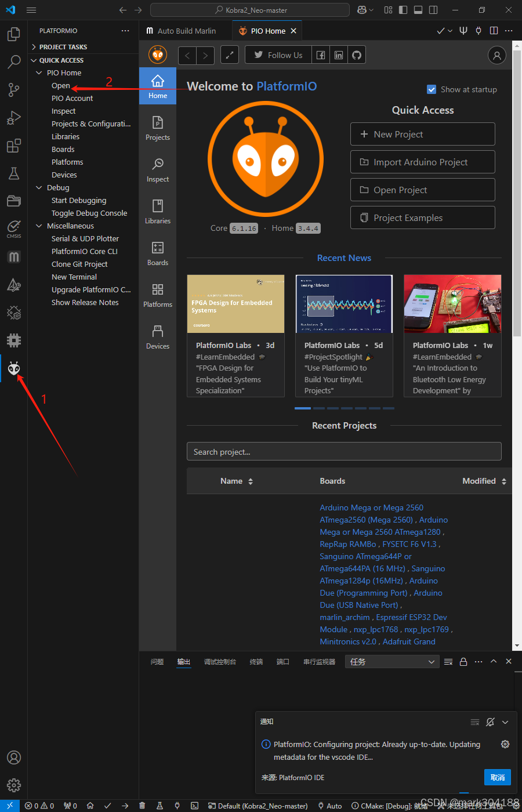Toggle Show at startup checkbox
Viewport: 522px width, 812px height.
click(x=432, y=89)
